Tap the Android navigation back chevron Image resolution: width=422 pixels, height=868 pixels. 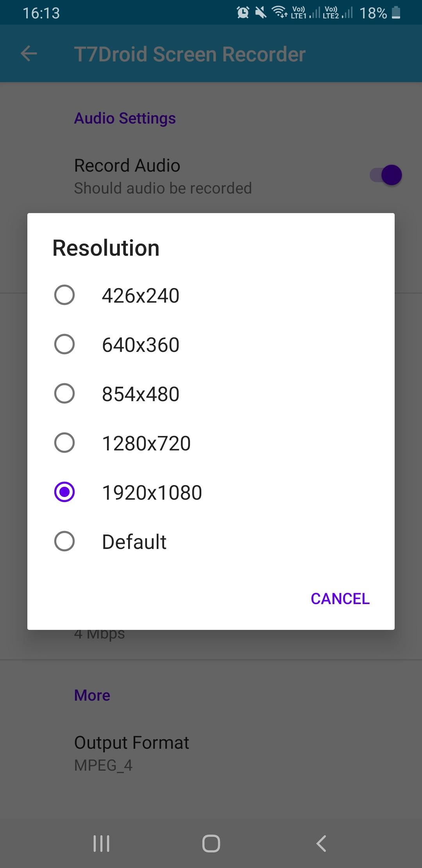pos(321,843)
